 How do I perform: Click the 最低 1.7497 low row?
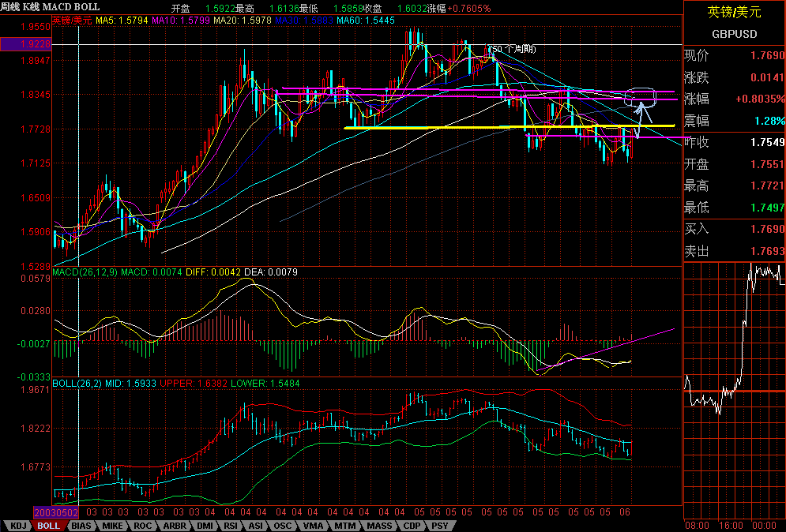[735, 208]
